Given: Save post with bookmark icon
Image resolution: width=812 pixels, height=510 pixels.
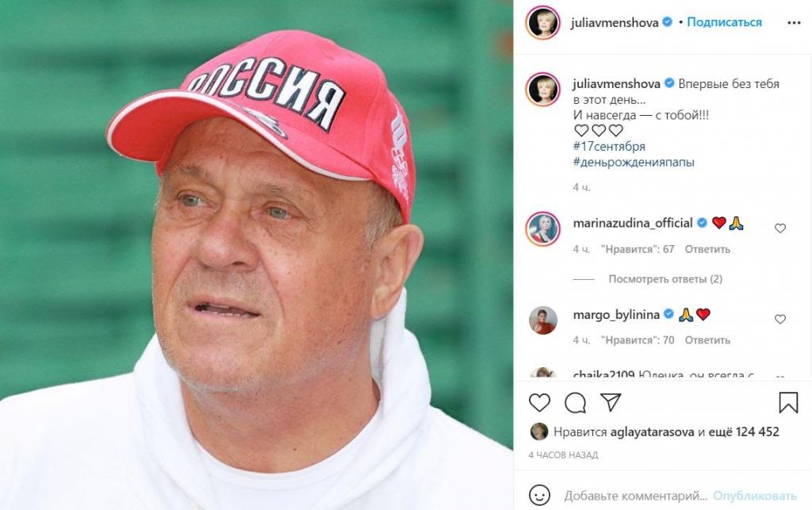Looking at the screenshot, I should pyautogui.click(x=788, y=402).
